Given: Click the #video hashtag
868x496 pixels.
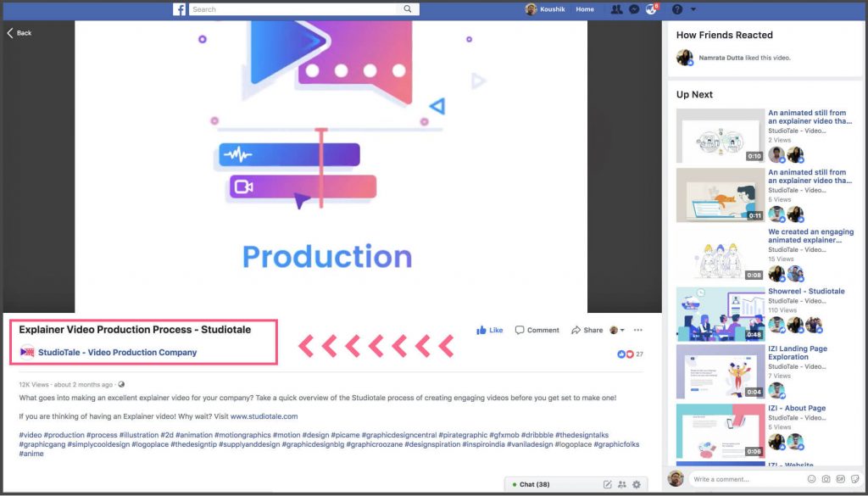Looking at the screenshot, I should [x=30, y=435].
